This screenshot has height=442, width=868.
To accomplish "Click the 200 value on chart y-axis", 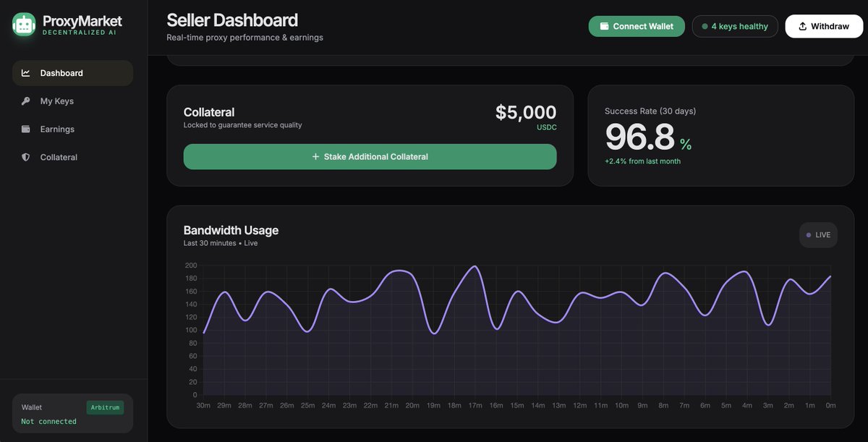I will click(x=191, y=265).
